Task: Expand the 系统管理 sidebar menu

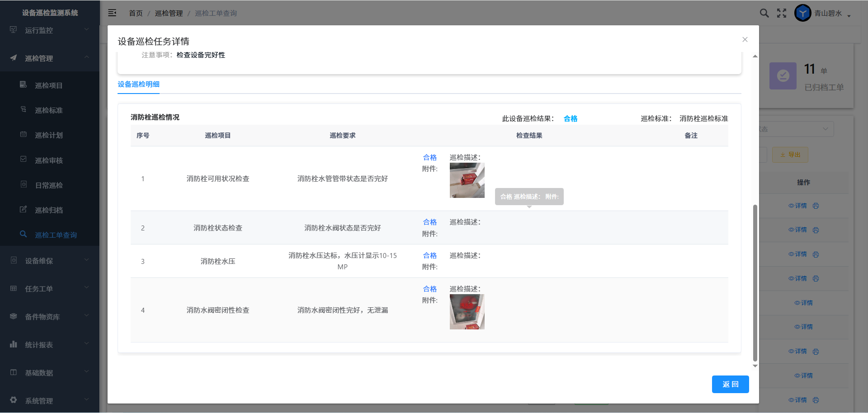Action: 50,401
